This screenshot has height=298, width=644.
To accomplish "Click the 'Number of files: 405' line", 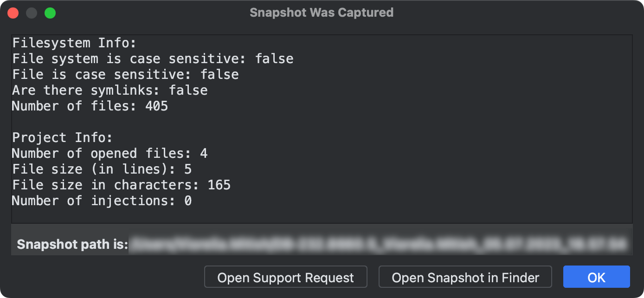I will tap(90, 106).
